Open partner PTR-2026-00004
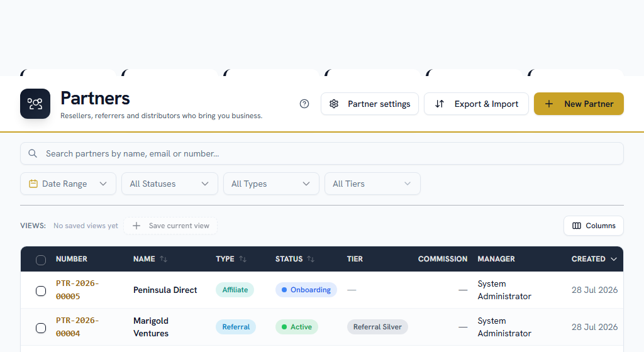Screen dimensions: 644x352 pyautogui.click(x=77, y=327)
